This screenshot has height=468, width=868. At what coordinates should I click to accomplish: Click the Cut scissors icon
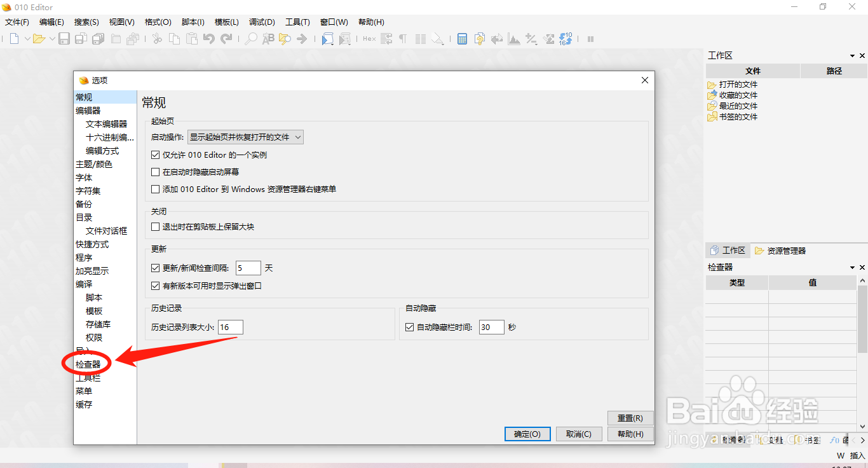[x=157, y=39]
